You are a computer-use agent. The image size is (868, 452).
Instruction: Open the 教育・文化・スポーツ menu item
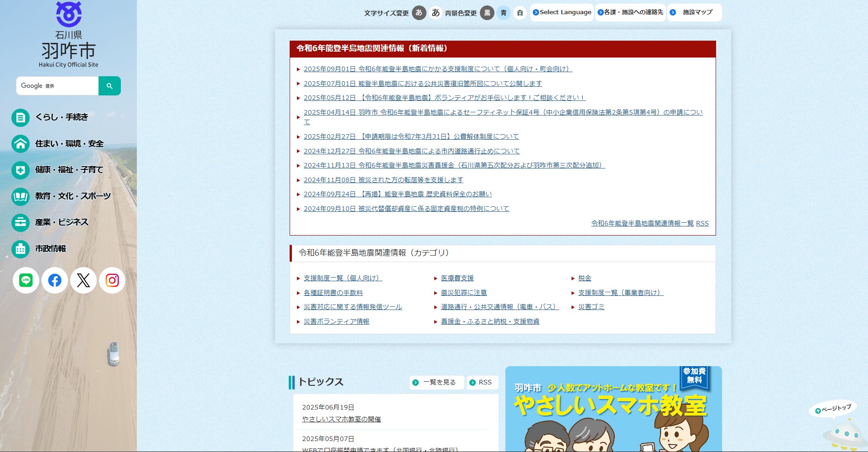73,196
